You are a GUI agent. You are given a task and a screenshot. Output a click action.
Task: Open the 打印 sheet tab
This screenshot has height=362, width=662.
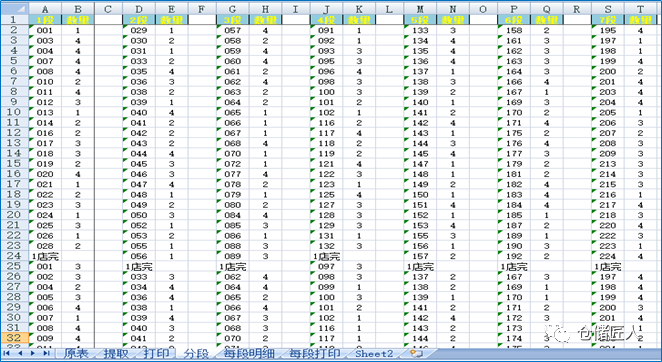point(156,354)
